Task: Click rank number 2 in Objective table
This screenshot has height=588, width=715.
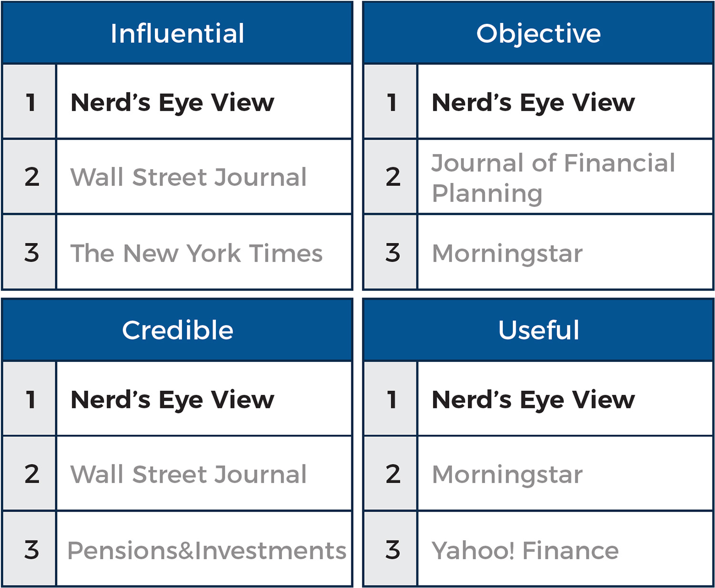Action: 392,177
